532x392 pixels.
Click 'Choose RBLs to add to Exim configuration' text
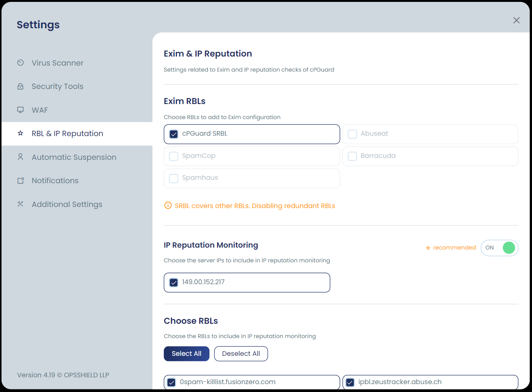click(x=222, y=117)
